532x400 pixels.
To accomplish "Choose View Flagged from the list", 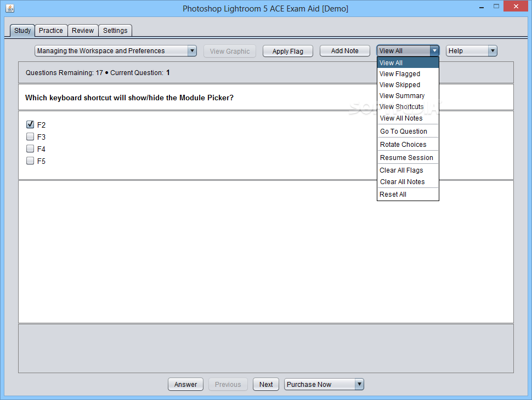I will pyautogui.click(x=408, y=74).
